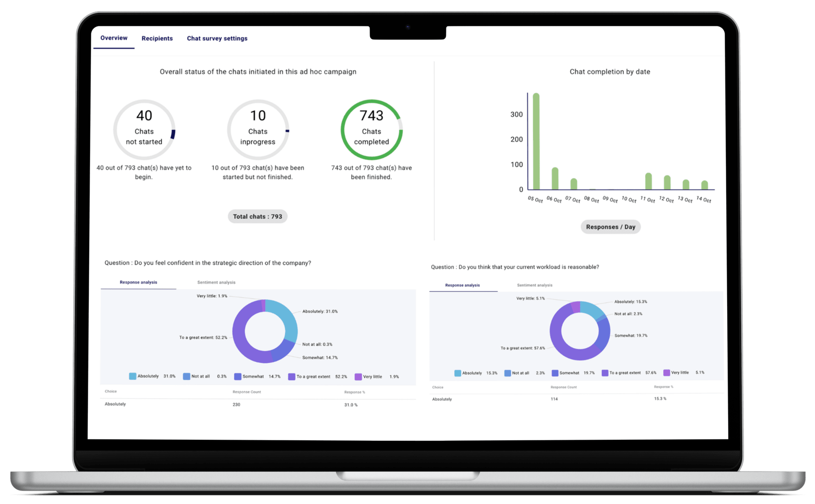Click the 12 Oct bar in completion chart
The height and width of the screenshot is (504, 815).
click(x=667, y=182)
